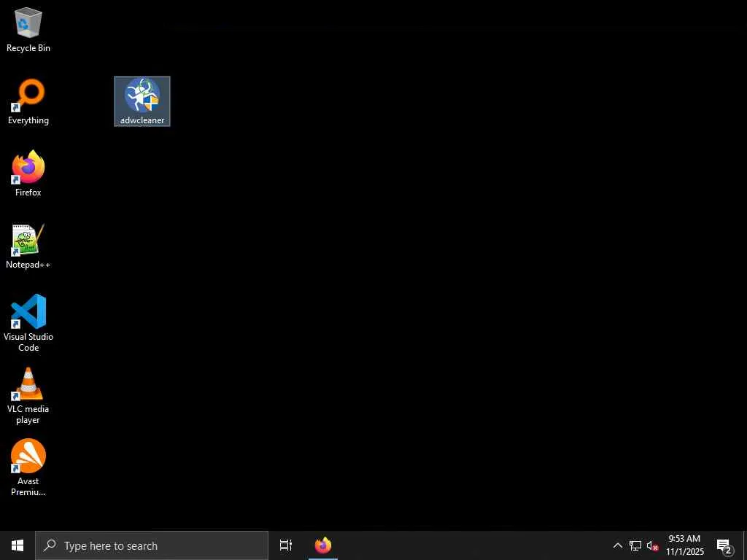Open the clock and date flyout
Image resolution: width=747 pixels, height=560 pixels.
[x=684, y=545]
